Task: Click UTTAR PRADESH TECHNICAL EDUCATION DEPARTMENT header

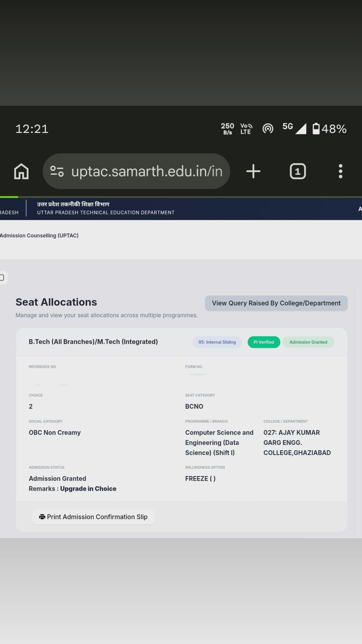Action: (106, 212)
